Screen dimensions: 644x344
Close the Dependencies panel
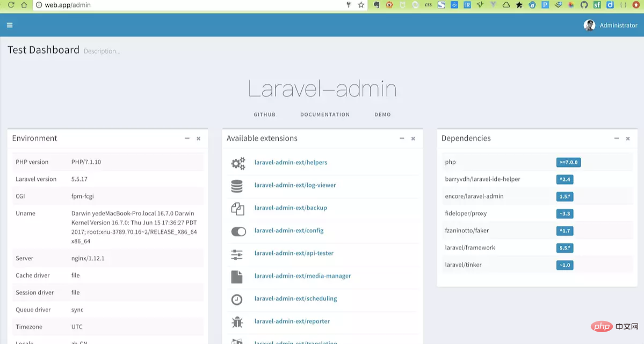(627, 139)
